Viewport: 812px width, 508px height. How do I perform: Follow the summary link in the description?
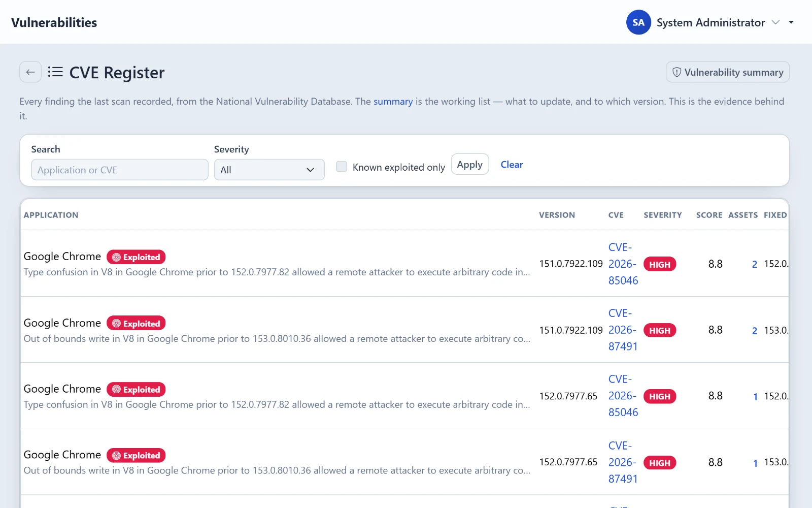[x=393, y=101]
